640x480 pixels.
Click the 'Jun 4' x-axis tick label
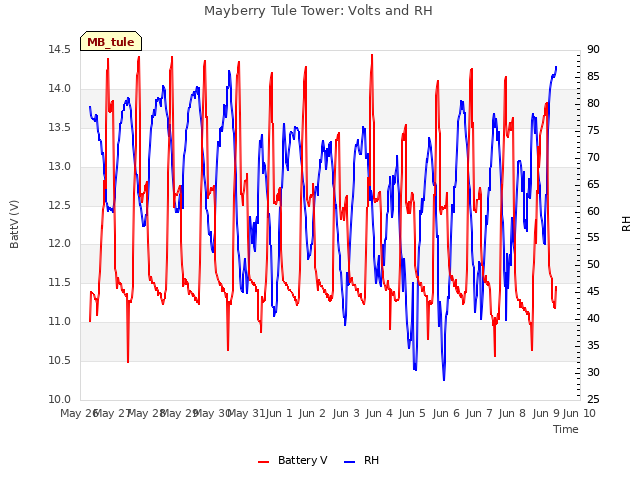[x=379, y=413]
